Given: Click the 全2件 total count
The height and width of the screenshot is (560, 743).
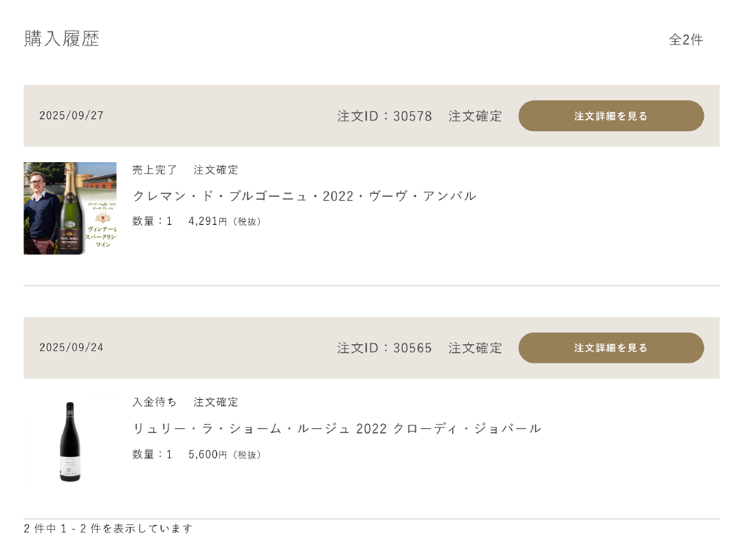Looking at the screenshot, I should coord(685,40).
